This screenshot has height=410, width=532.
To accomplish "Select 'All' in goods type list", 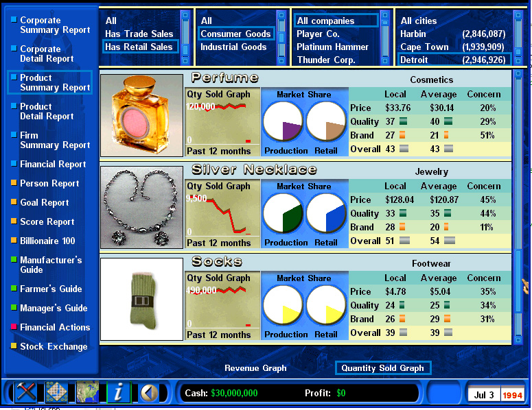I will coord(207,21).
